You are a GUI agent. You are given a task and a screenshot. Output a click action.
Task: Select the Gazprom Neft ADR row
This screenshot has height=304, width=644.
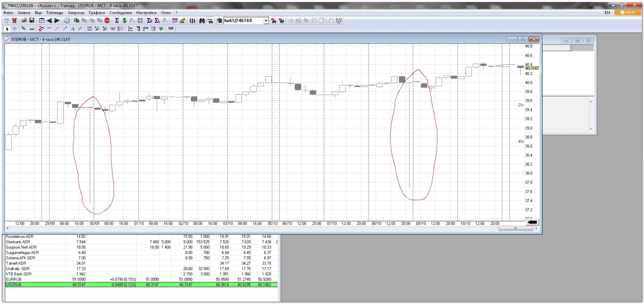click(x=141, y=247)
